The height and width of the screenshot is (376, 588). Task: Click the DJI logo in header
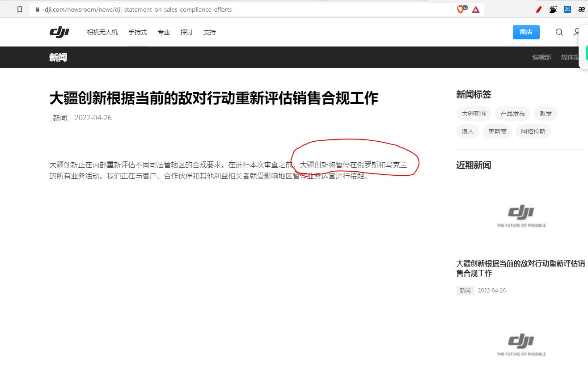coord(59,32)
